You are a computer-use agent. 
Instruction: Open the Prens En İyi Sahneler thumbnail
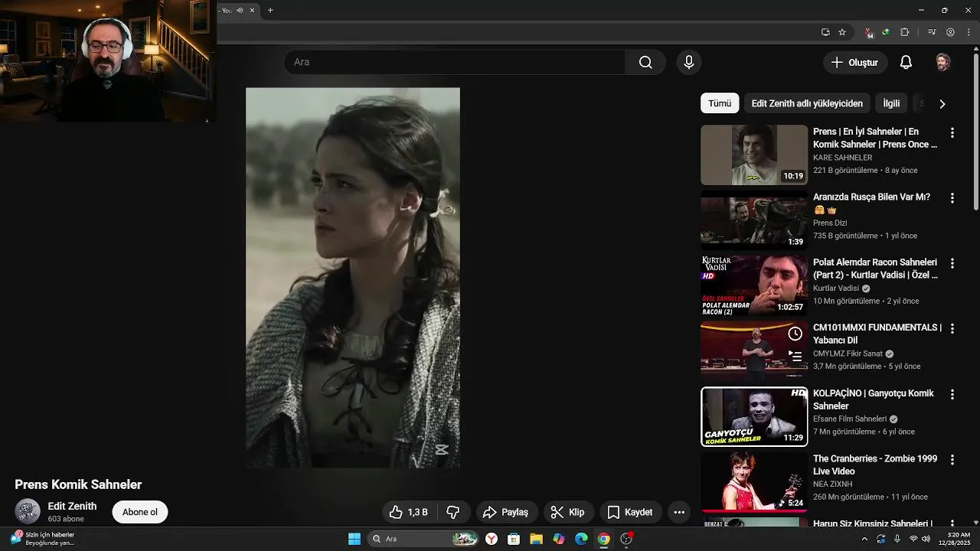754,155
